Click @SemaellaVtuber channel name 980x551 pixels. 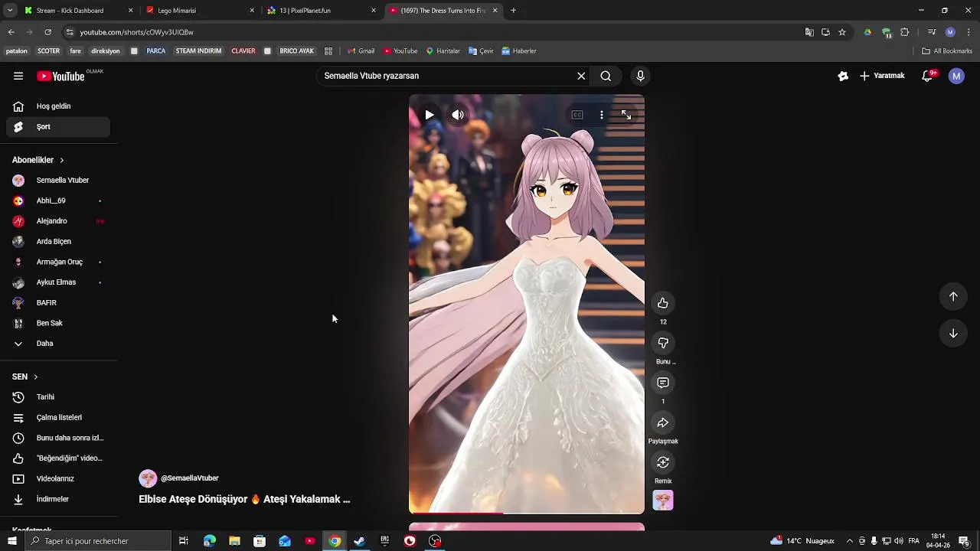[x=190, y=478]
